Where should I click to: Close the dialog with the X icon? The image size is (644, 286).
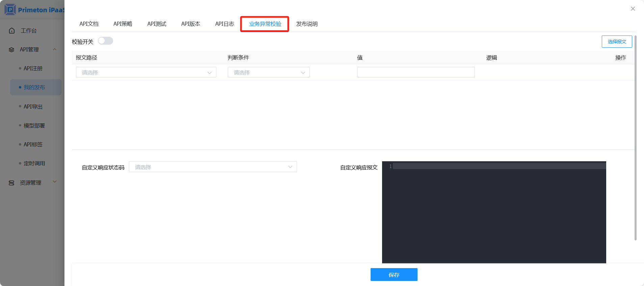pos(633,9)
